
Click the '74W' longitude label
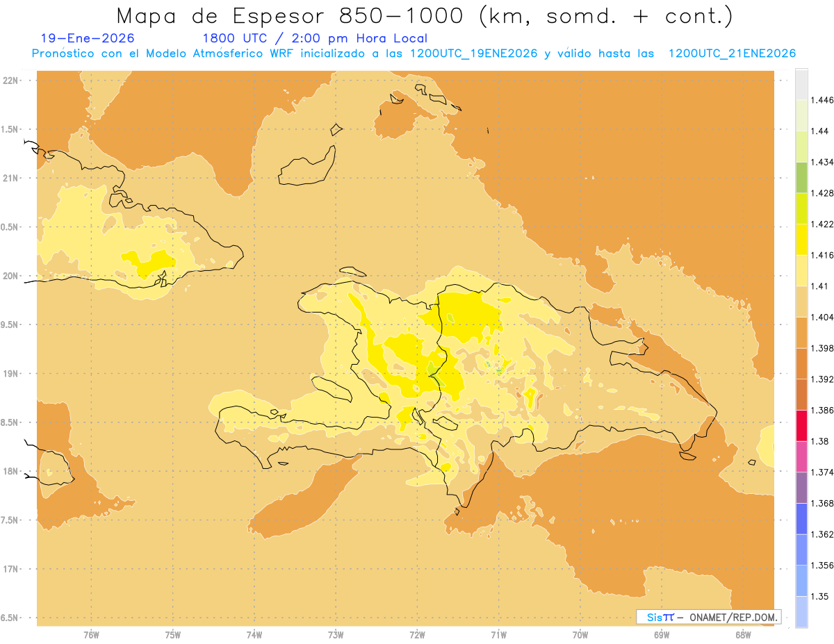click(254, 634)
